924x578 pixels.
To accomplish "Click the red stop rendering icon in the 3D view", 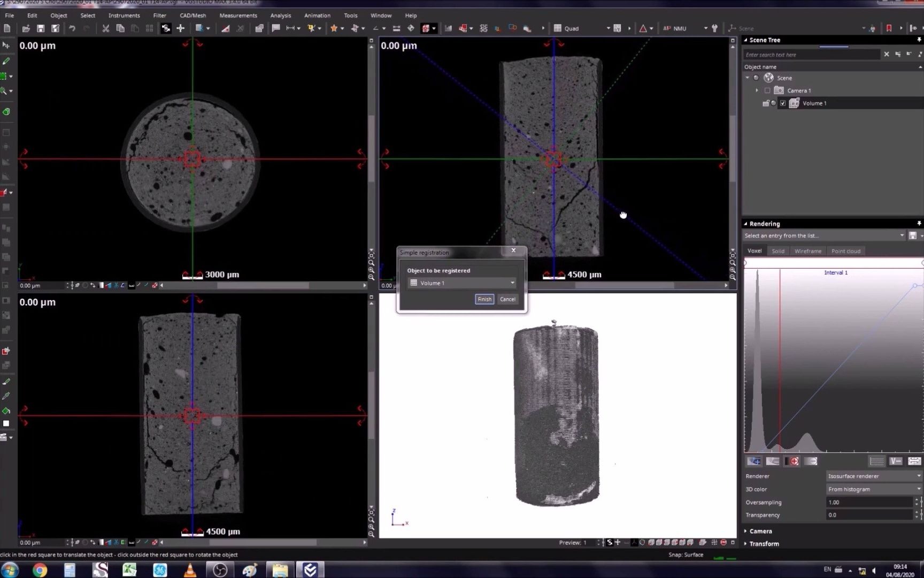I will coord(723,543).
